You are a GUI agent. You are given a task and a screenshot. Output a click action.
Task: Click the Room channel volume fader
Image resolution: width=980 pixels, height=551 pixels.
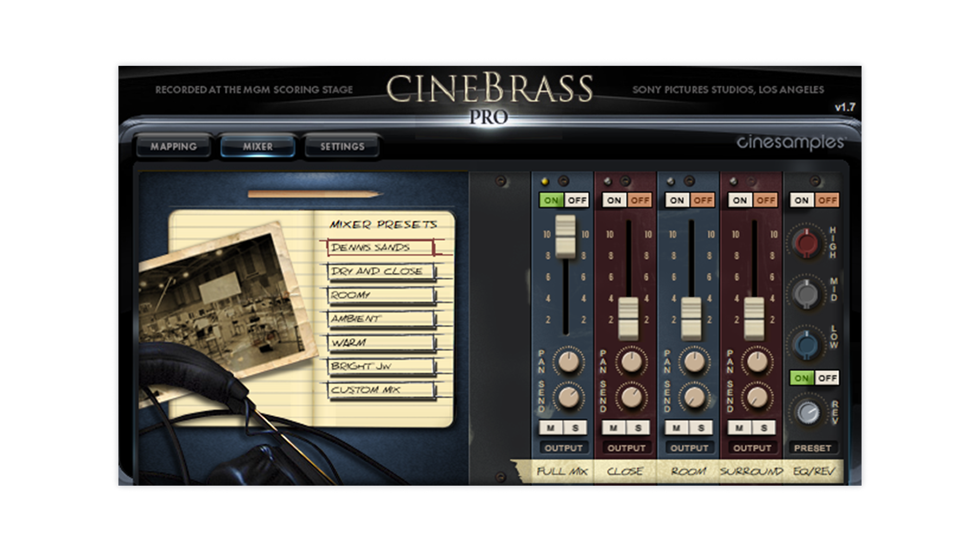click(691, 319)
